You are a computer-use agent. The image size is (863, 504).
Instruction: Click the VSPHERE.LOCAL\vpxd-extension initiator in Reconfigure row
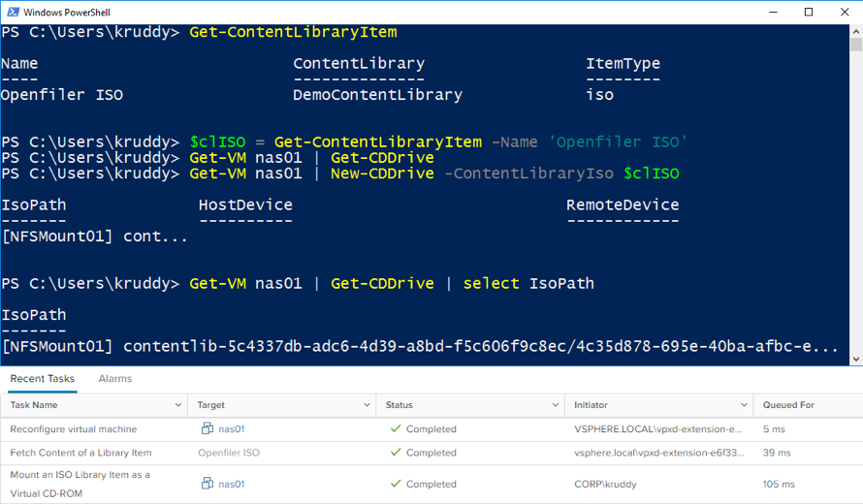pyautogui.click(x=657, y=428)
